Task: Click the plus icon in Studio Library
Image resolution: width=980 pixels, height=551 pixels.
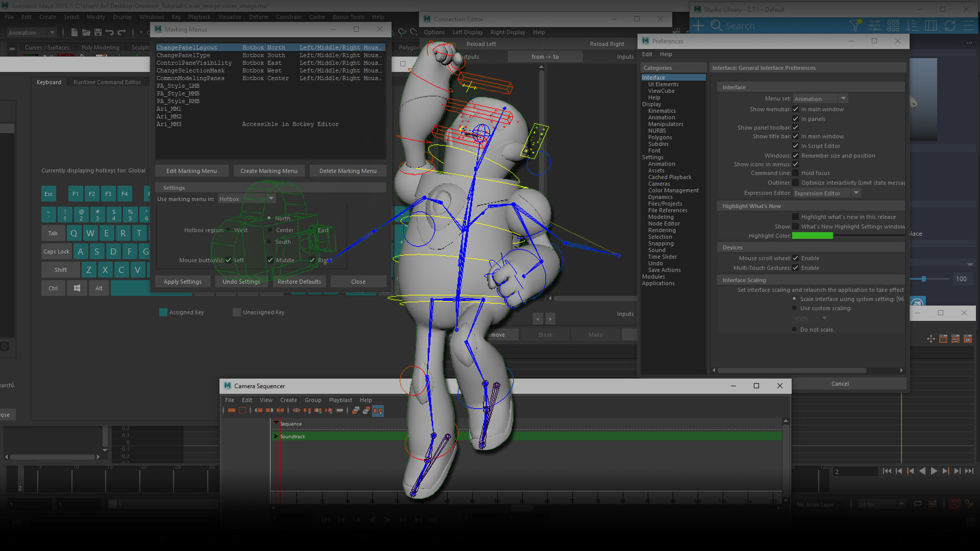Action: [698, 26]
